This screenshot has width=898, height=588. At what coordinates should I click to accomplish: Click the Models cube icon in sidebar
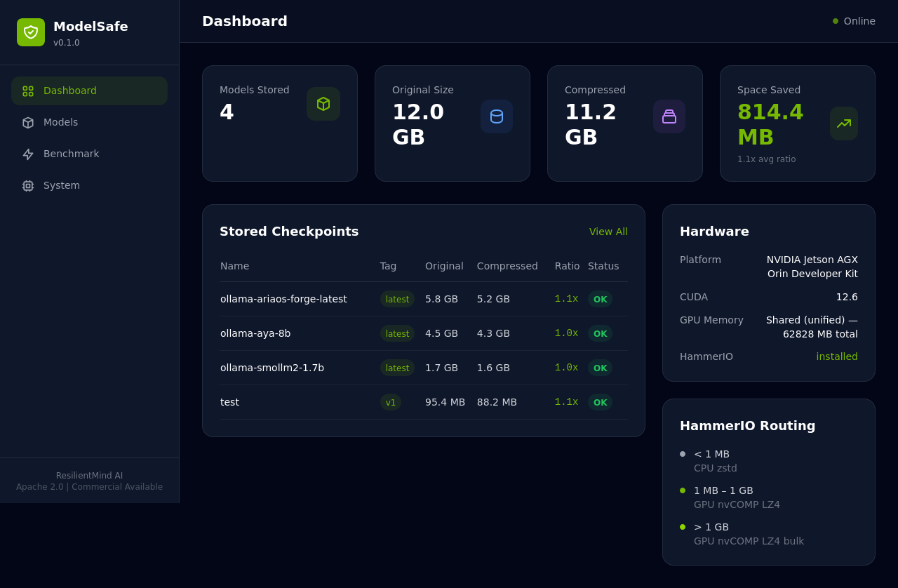(x=27, y=122)
